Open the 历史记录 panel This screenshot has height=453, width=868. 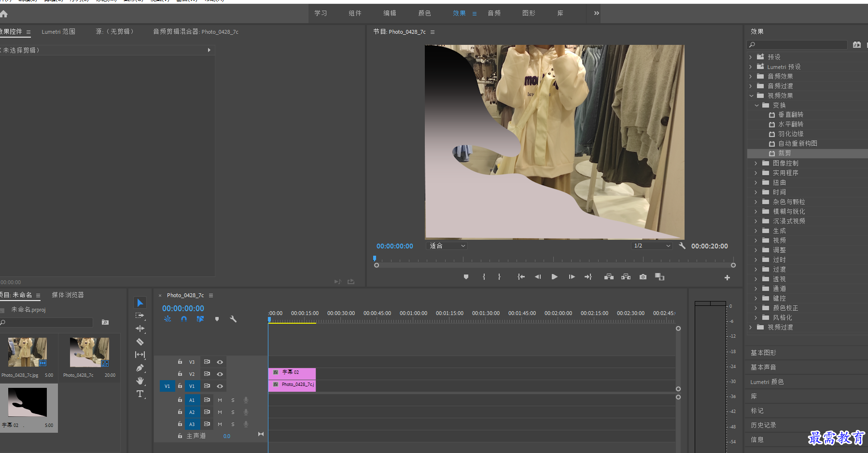763,425
